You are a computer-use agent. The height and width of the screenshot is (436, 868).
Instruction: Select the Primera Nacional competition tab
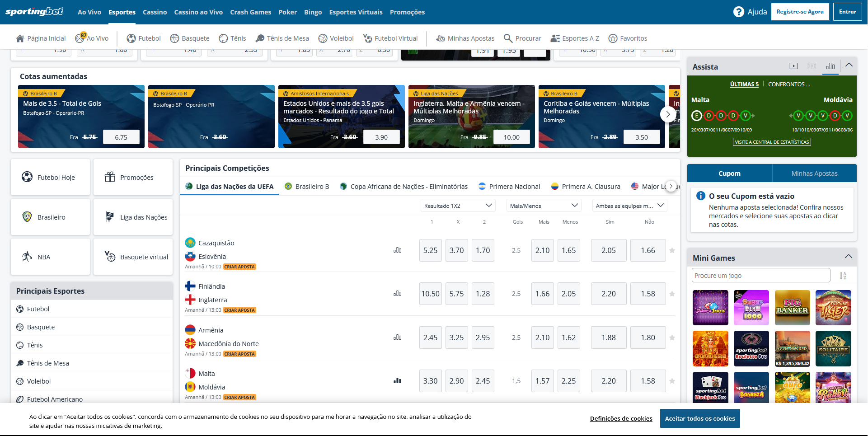coord(509,186)
